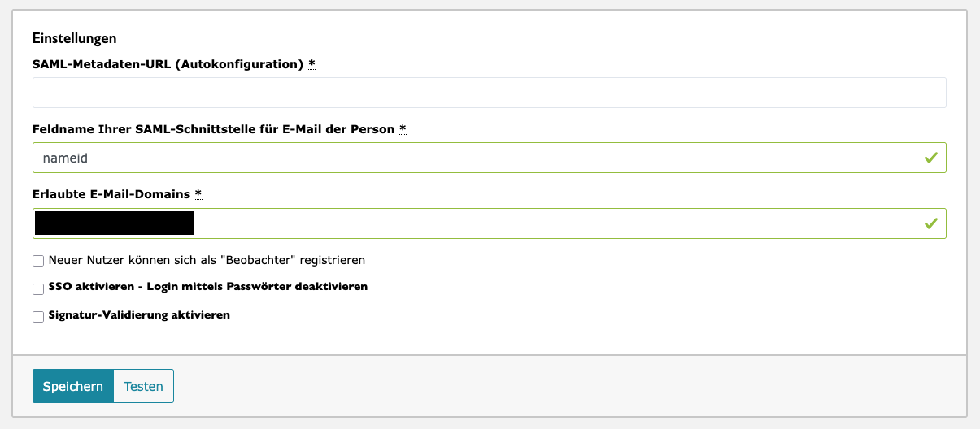
Task: Click the required asterisk beside SAML-Metadaten-URL
Action: pos(311,64)
